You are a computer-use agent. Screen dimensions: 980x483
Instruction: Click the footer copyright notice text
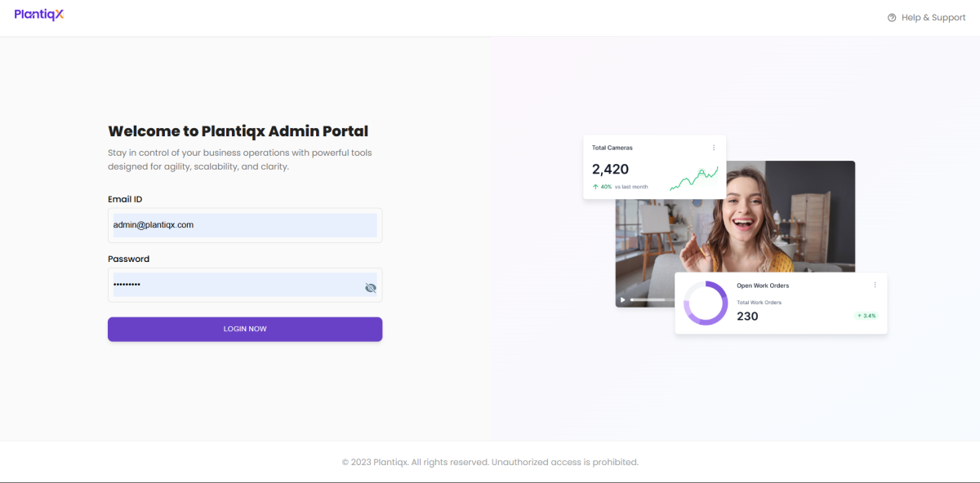(x=490, y=462)
